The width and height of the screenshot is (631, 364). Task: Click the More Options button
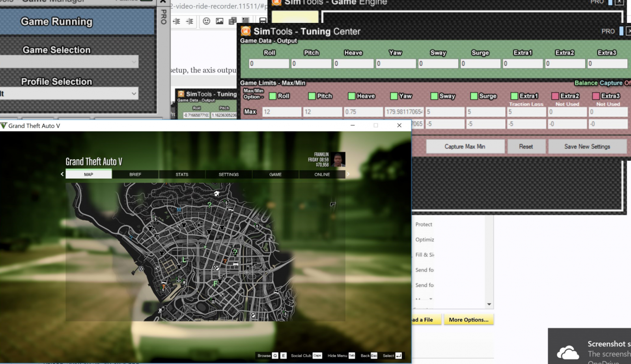coord(469,320)
